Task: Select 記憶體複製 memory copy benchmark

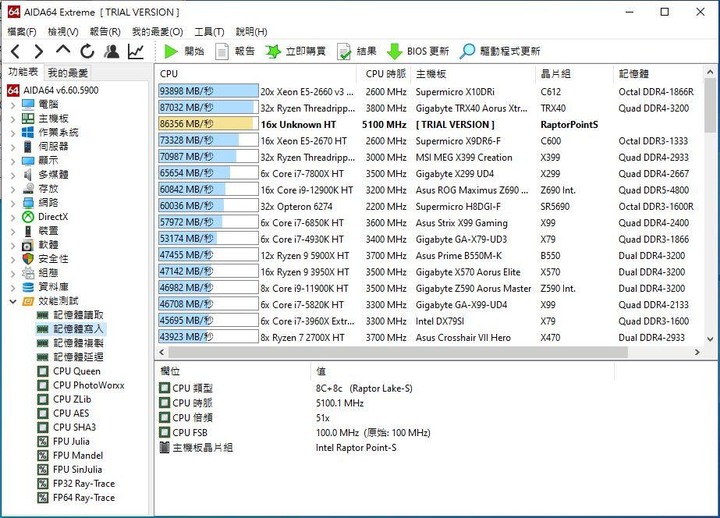Action: click(x=70, y=343)
